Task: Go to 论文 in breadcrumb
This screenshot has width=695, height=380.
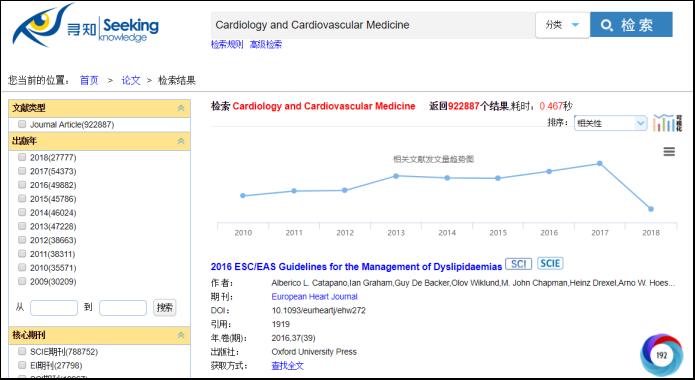Action: click(131, 80)
